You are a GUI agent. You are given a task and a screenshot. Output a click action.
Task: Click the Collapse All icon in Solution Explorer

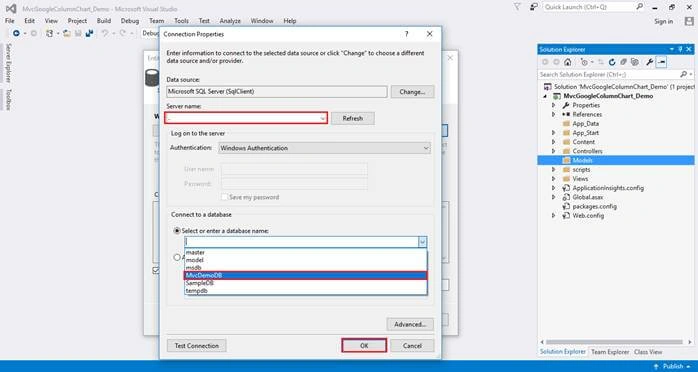(x=624, y=62)
